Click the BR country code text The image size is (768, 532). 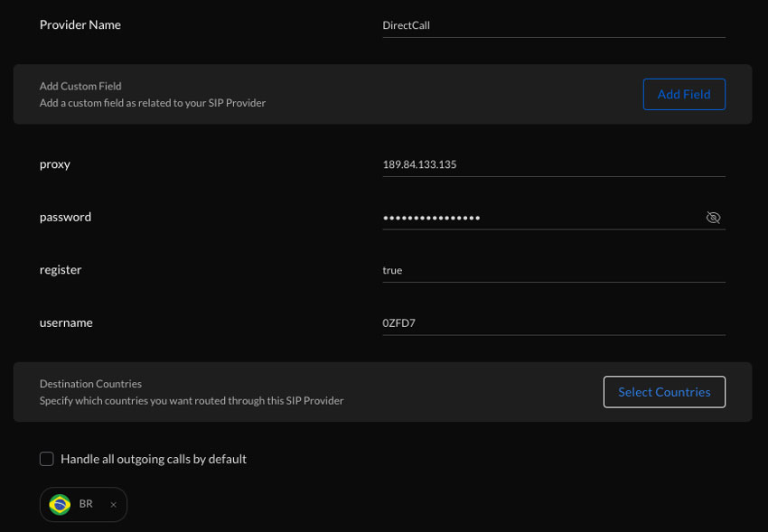pos(86,504)
